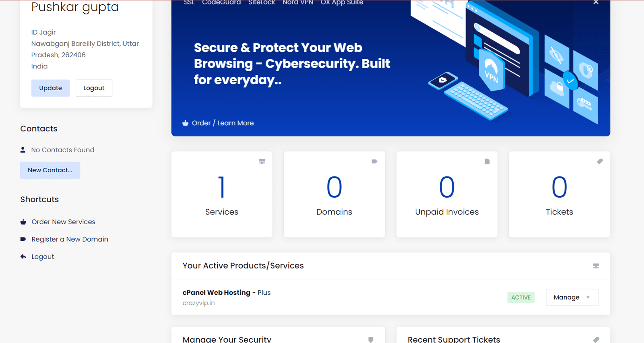Click the icon beside Recent Support Tickets
This screenshot has height=343, width=644.
pyautogui.click(x=596, y=340)
